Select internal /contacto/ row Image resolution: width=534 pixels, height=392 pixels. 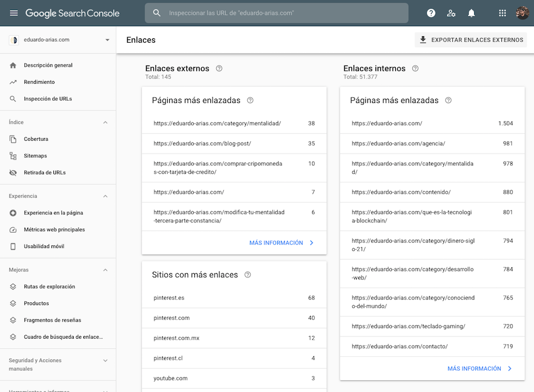point(432,347)
